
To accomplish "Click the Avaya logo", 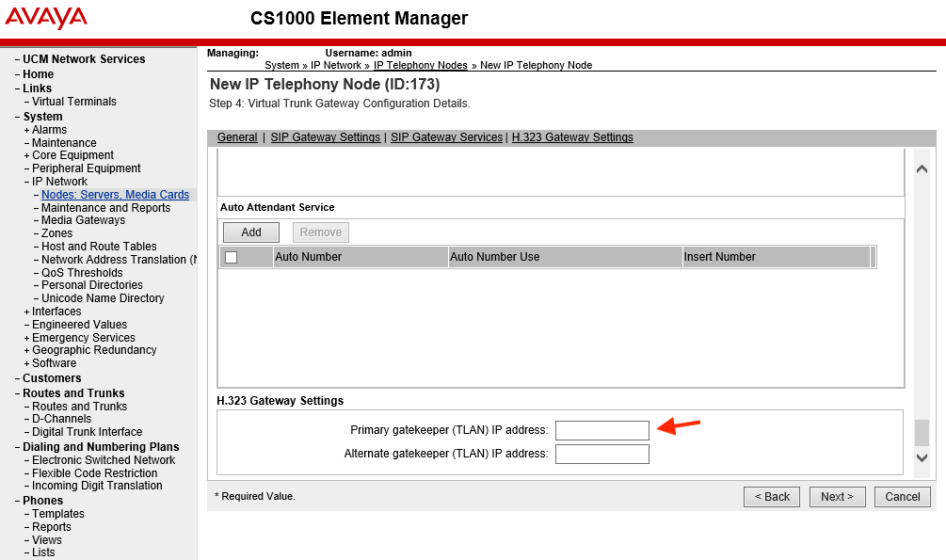I will tap(46, 18).
